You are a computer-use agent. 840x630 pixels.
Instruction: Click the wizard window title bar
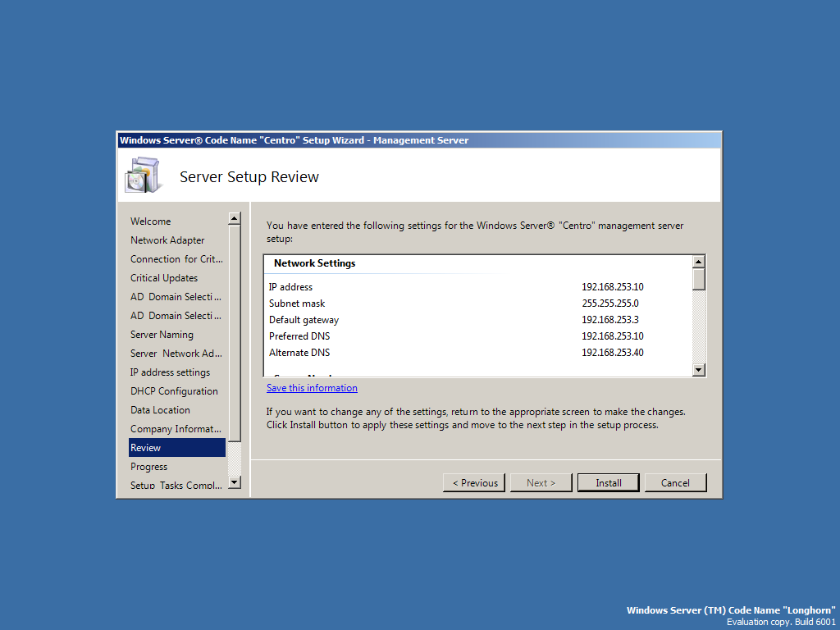419,140
